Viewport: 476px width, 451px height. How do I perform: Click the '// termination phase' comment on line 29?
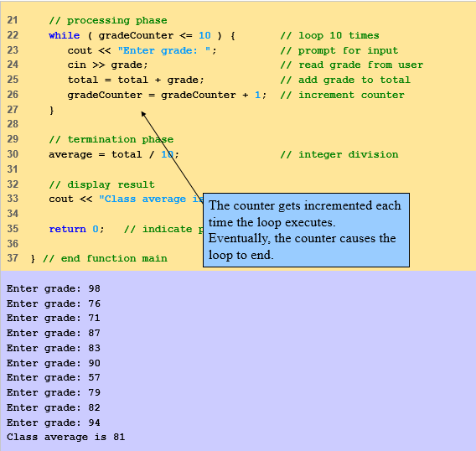(x=111, y=139)
